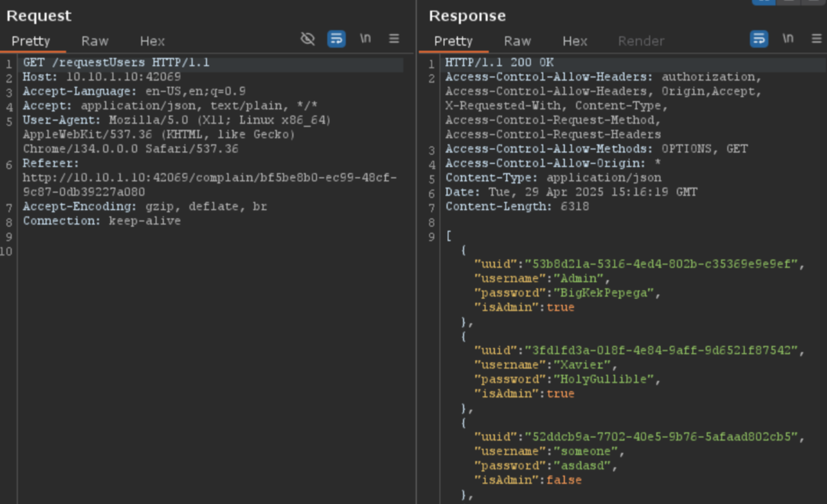Click the 'Accept: application/json' request header
Image resolution: width=827 pixels, height=504 pixels.
pyautogui.click(x=170, y=106)
